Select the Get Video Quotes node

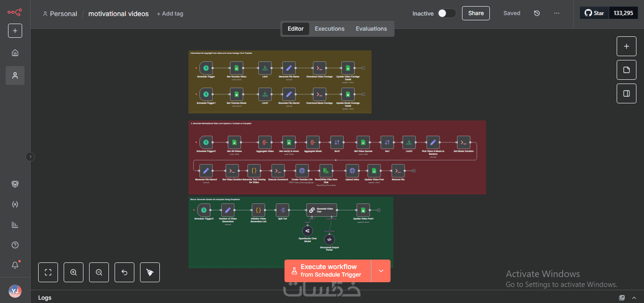click(x=363, y=142)
